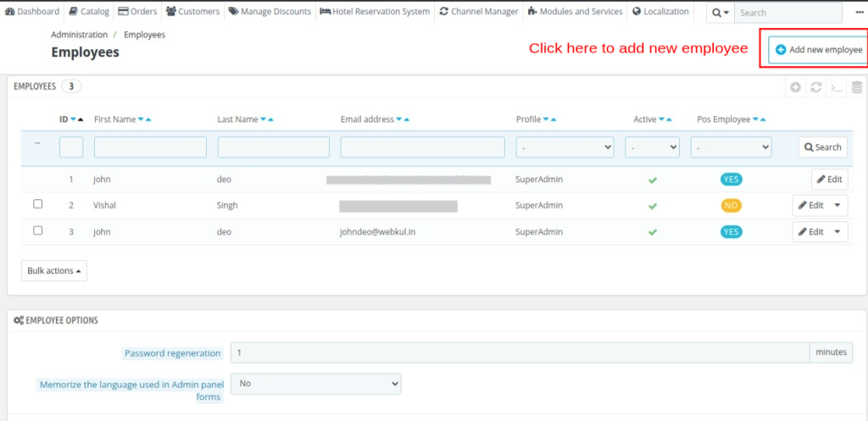Open the Channel Manager menu
Image resolution: width=868 pixels, height=421 pixels.
click(x=480, y=11)
